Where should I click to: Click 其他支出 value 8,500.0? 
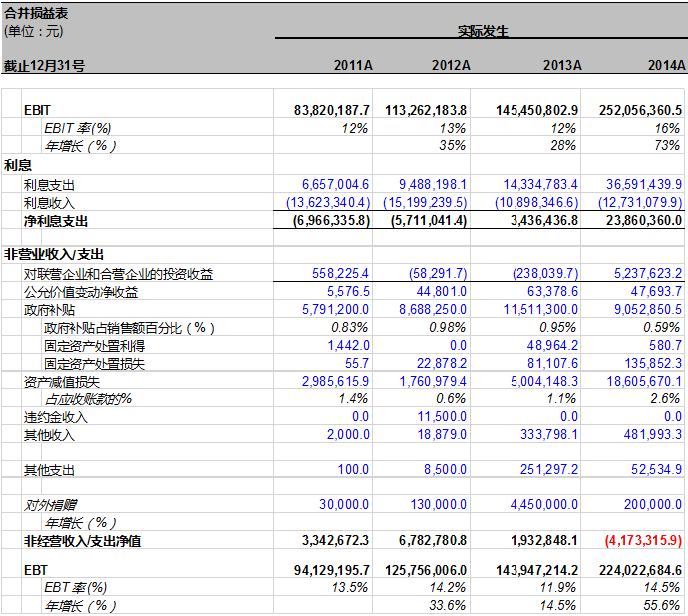(x=447, y=469)
